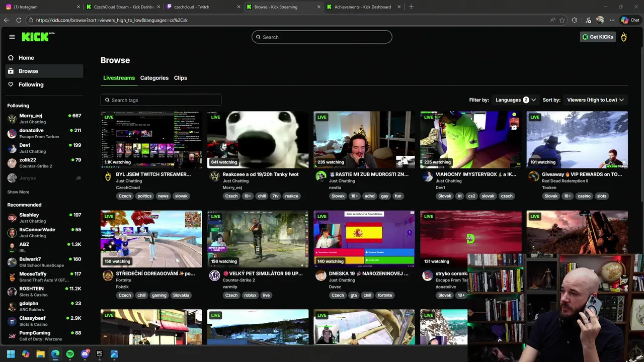Open File Explorer from taskbar
The width and height of the screenshot is (644, 362).
click(40, 354)
